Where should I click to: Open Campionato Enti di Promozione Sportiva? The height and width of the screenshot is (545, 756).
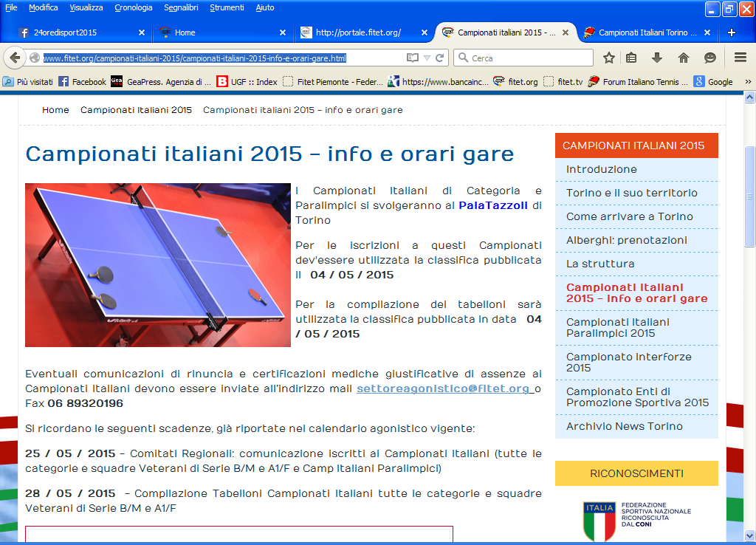point(636,397)
